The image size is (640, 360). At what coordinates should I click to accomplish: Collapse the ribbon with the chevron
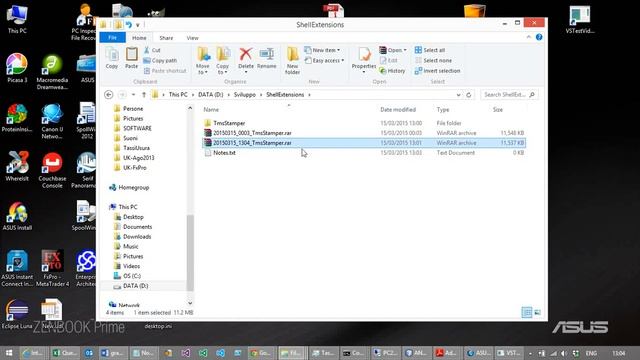click(529, 37)
